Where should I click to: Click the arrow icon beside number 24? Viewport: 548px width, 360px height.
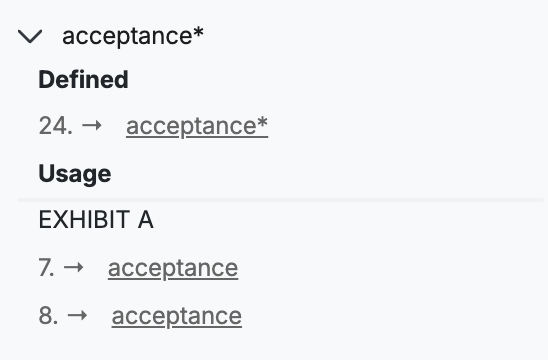[92, 125]
